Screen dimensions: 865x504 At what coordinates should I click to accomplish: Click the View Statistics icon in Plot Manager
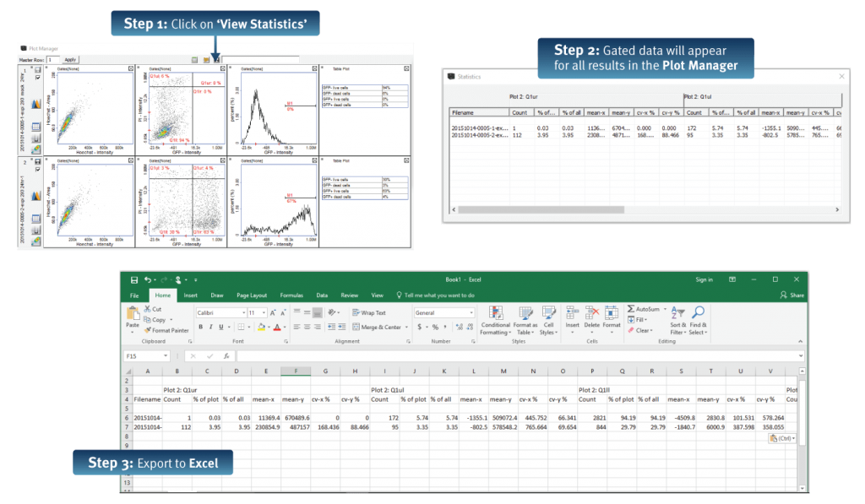click(x=216, y=60)
